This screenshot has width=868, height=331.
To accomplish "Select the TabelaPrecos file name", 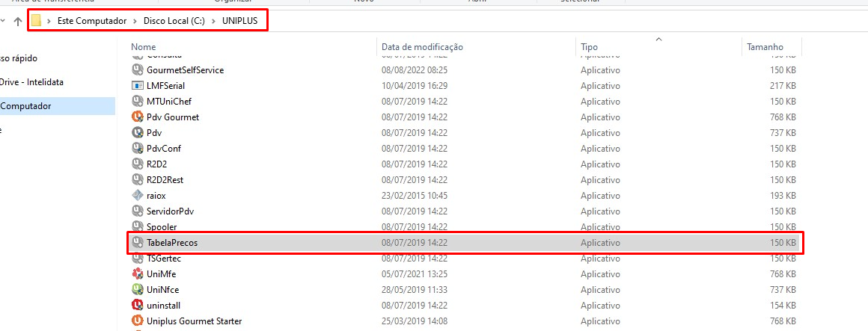I will (x=172, y=242).
